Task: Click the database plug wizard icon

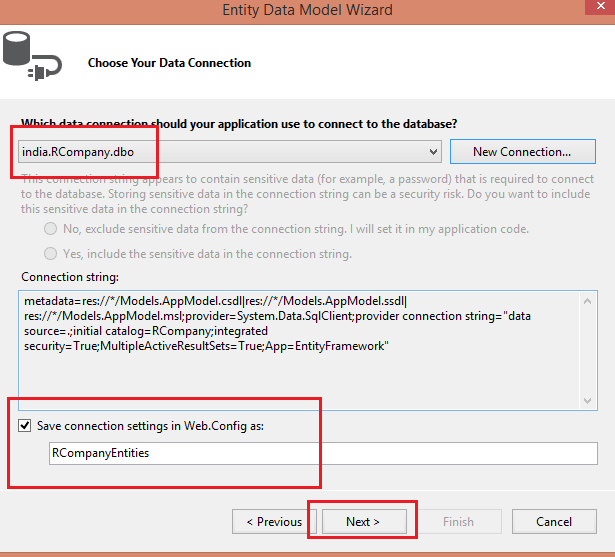Action: [31, 57]
